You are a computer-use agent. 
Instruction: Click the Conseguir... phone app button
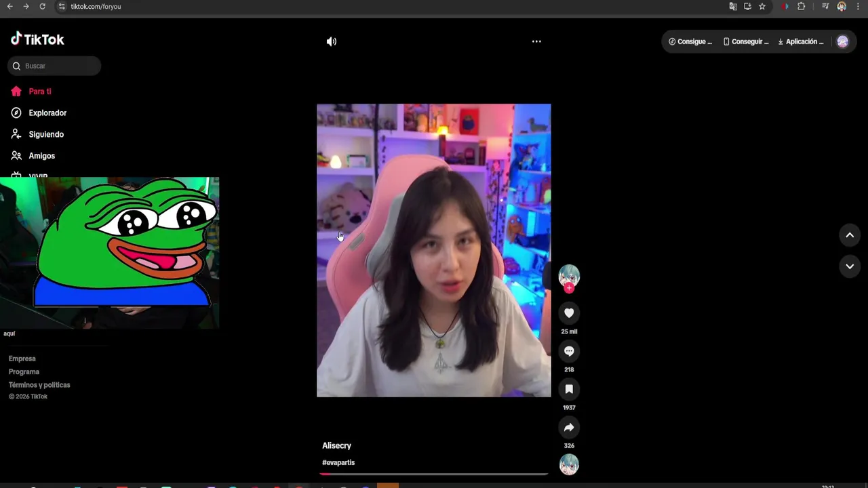point(746,41)
